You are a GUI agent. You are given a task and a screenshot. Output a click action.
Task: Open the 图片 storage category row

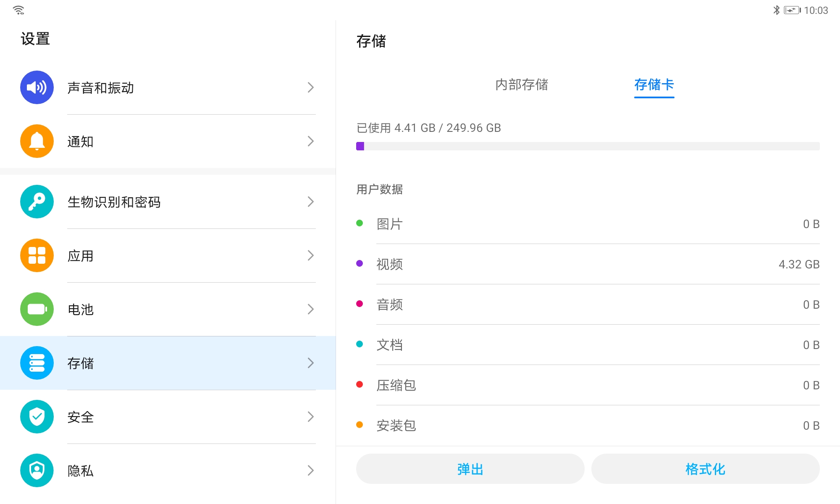coord(588,224)
